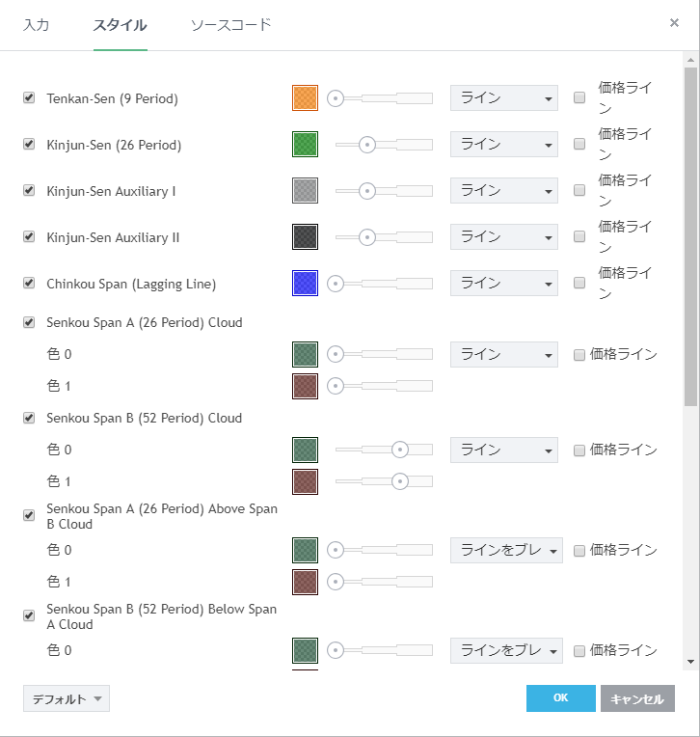Disable the Chinkou Span (Lagging Line) plot

pyautogui.click(x=29, y=284)
